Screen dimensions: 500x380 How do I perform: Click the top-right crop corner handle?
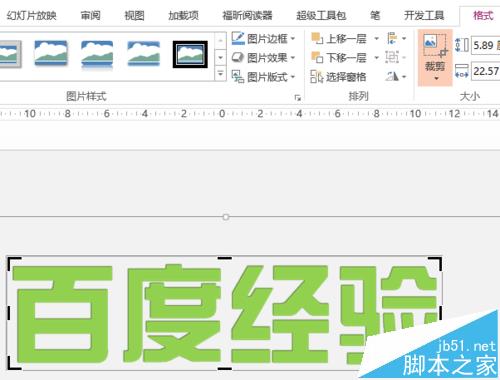coord(435,263)
